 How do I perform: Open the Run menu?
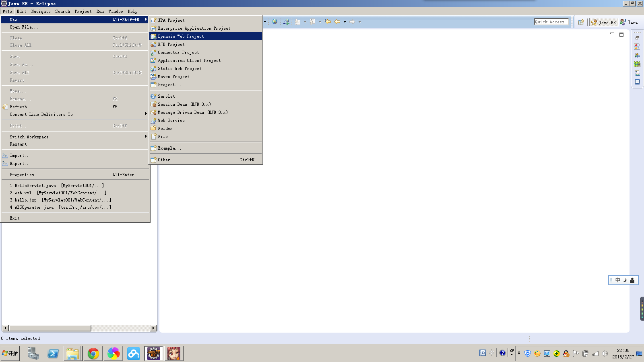[x=100, y=11]
